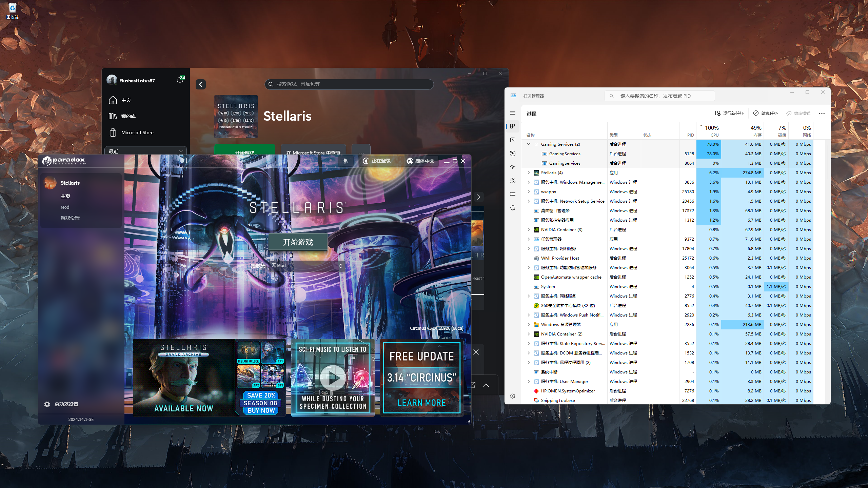868x488 pixels.
Task: Expand the 最近 dropdown in Xbox app
Action: pyautogui.click(x=146, y=151)
